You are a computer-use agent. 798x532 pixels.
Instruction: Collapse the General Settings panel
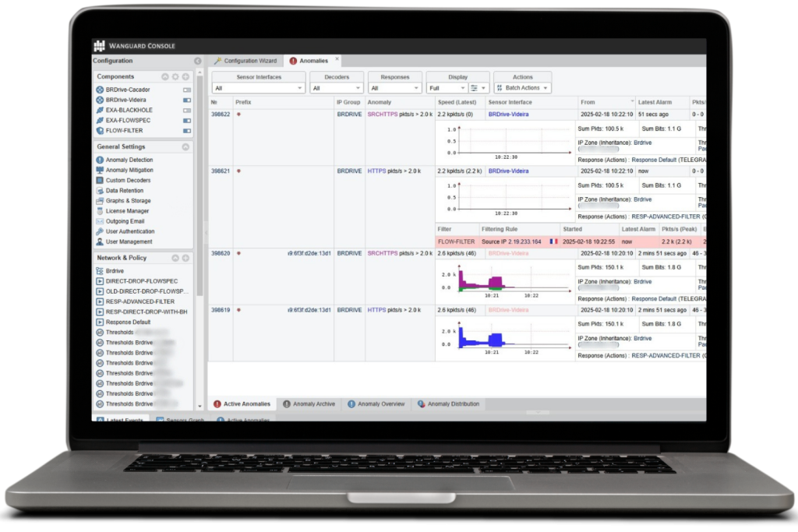click(185, 147)
